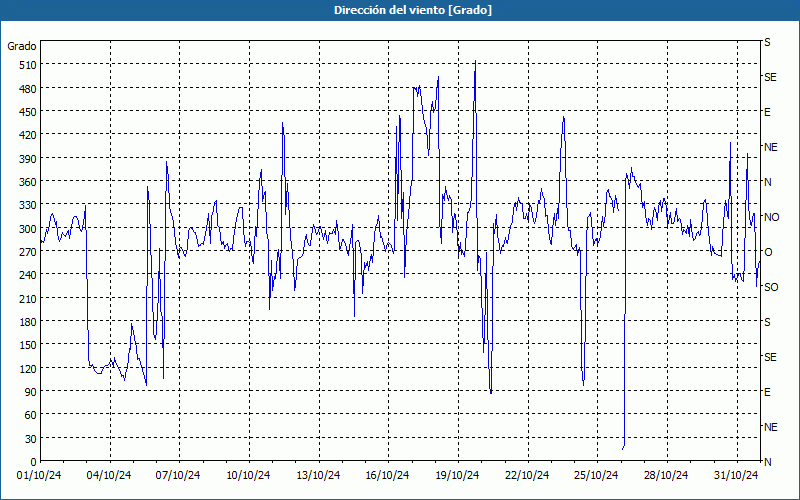
Task: Select the "SO" compass direction label
Action: 771,288
